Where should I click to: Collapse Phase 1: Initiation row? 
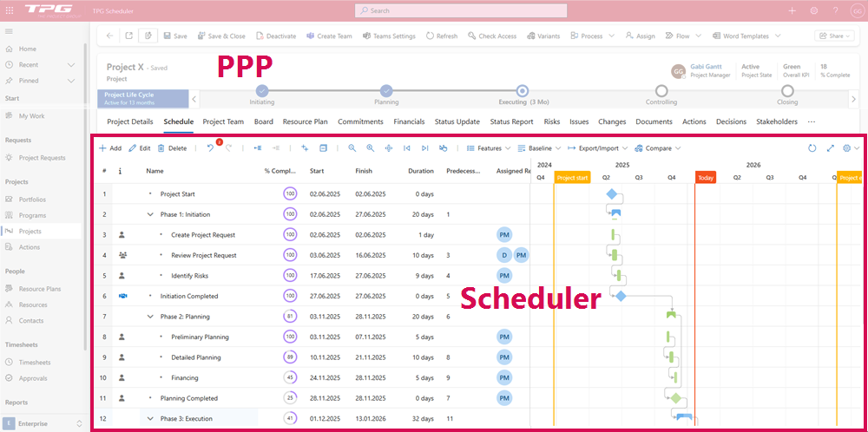(x=150, y=214)
